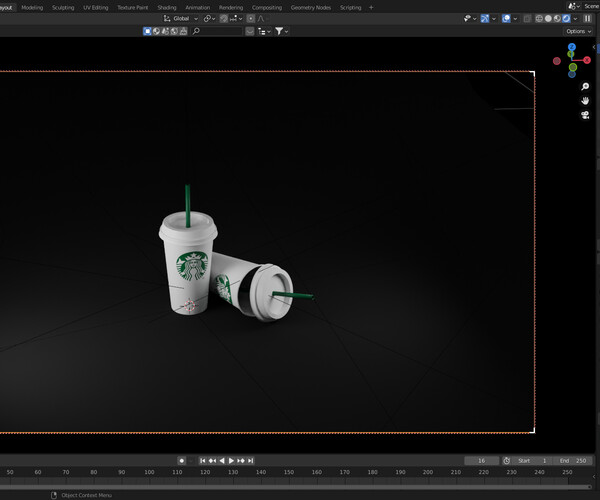Viewport: 600px width, 500px height.
Task: Add a new workspace with plus button
Action: 371,7
